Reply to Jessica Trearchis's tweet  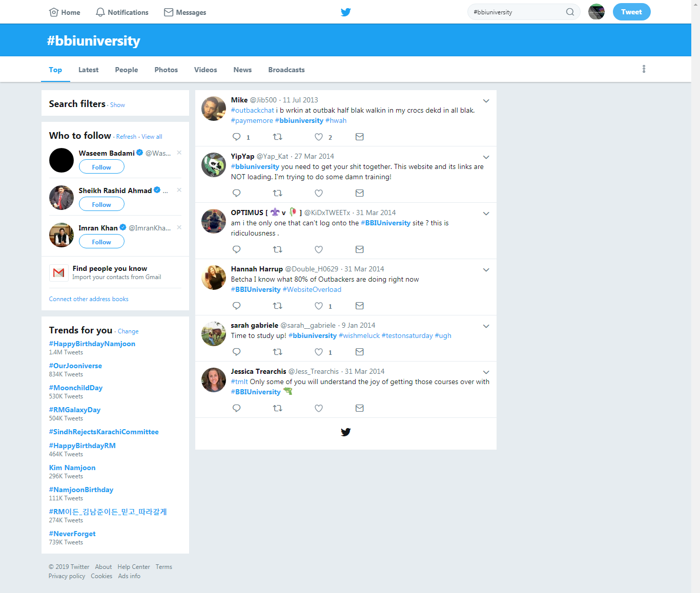[x=237, y=408]
